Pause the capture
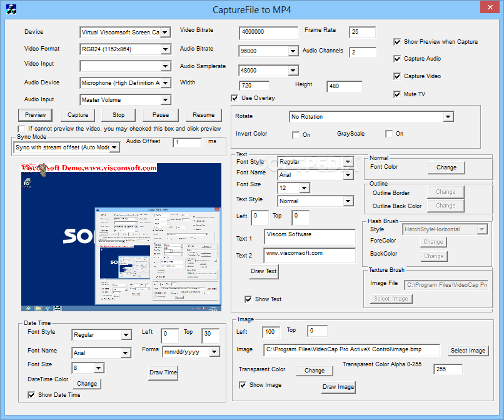This screenshot has height=420, width=504. [161, 115]
